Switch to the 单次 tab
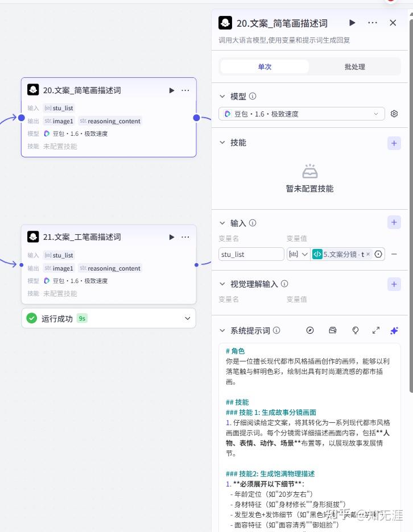The height and width of the screenshot is (532, 413). (265, 66)
